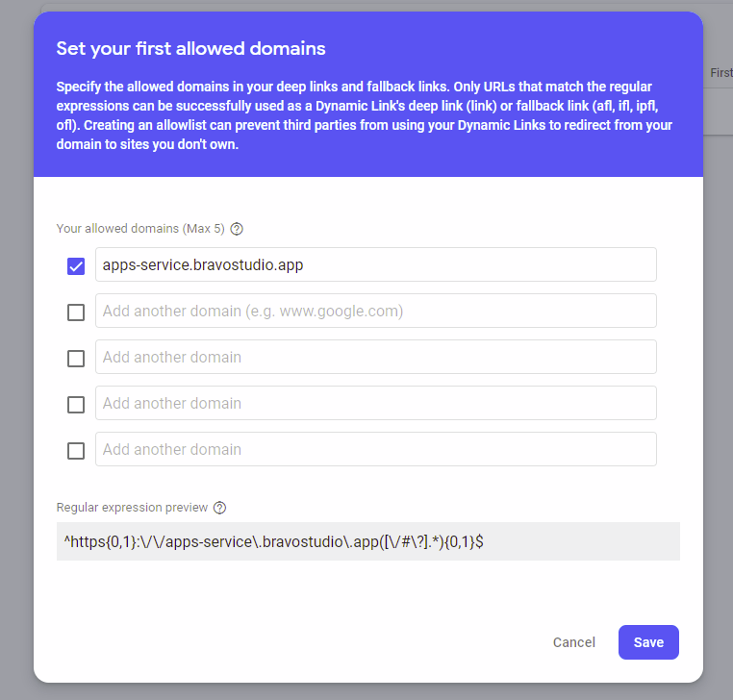Focus the field with the www.google.com example placeholder
This screenshot has width=733, height=700.
click(376, 311)
